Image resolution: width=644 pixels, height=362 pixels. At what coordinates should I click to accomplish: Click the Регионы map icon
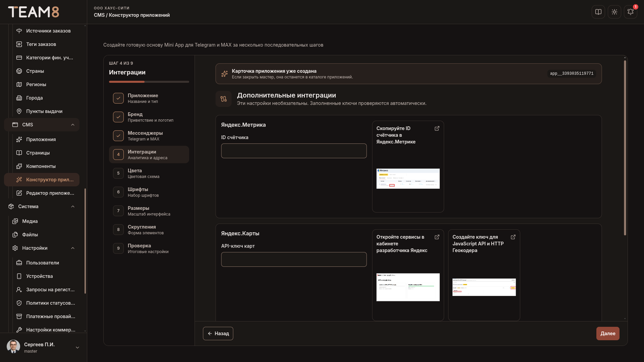19,84
